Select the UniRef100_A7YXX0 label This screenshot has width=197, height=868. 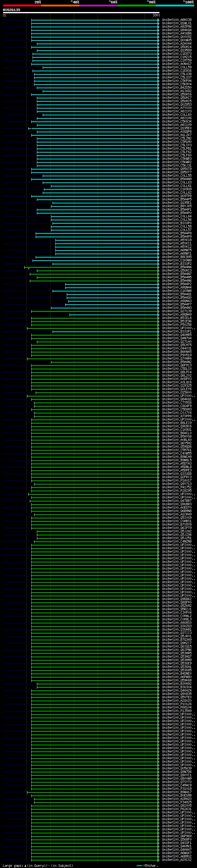(177, 108)
